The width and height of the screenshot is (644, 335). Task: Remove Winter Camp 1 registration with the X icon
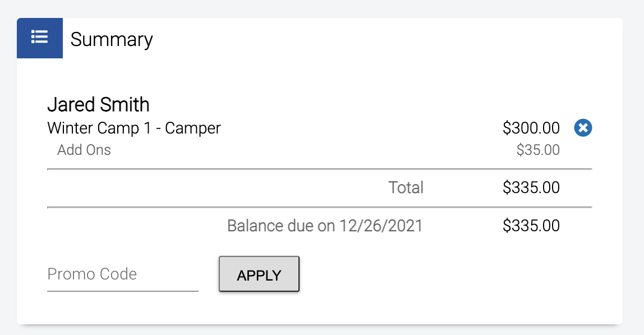[583, 128]
